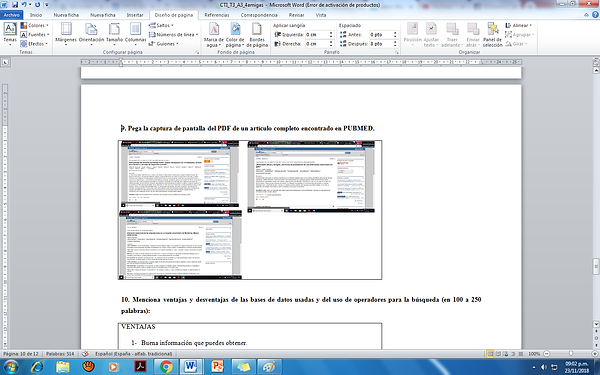Open the Temas themes gallery

10,34
